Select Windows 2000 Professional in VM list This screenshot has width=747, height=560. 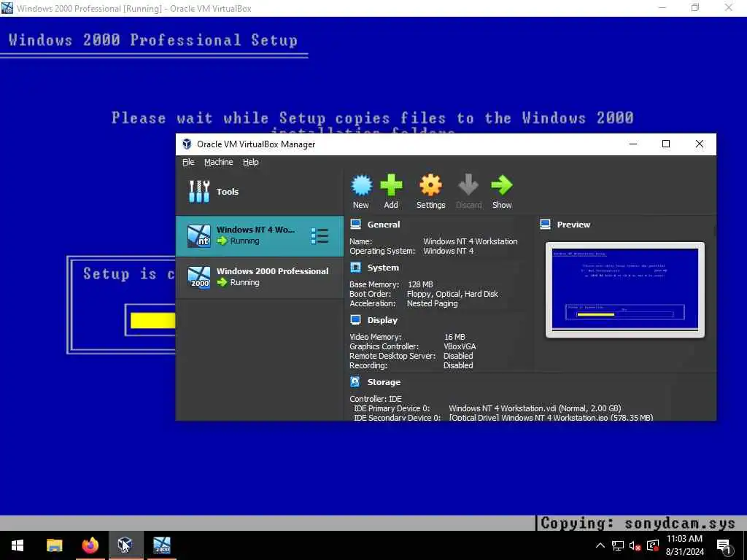[x=260, y=278]
